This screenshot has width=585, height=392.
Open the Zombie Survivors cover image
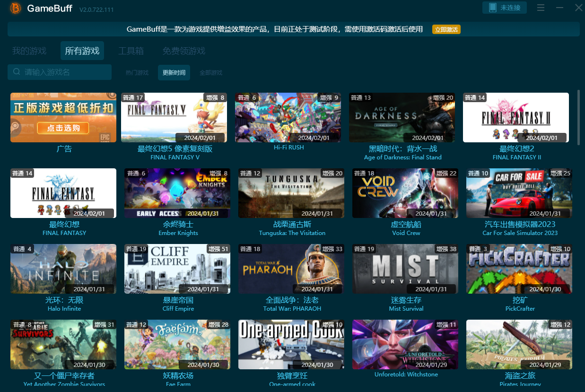coord(63,344)
